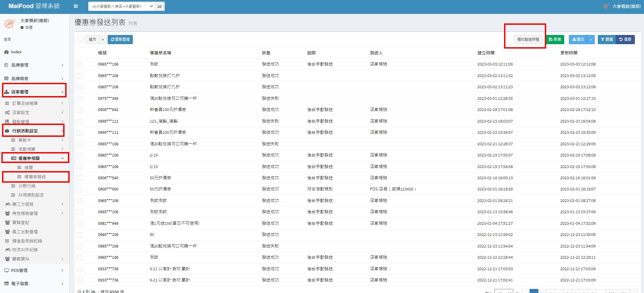Screen dimensions: 644x293
Task: Click the 重新整理 refresh button
Action: 120,40
